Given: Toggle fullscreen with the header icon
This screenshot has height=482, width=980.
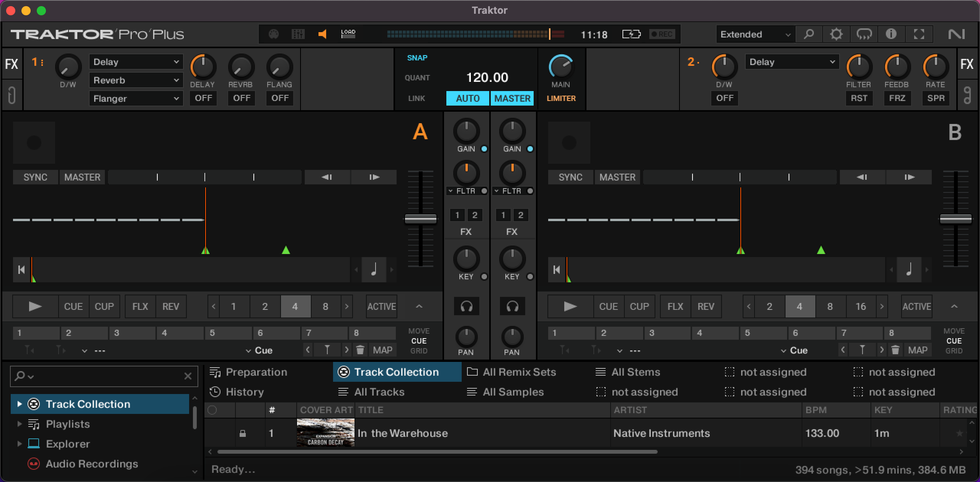Looking at the screenshot, I should [919, 34].
